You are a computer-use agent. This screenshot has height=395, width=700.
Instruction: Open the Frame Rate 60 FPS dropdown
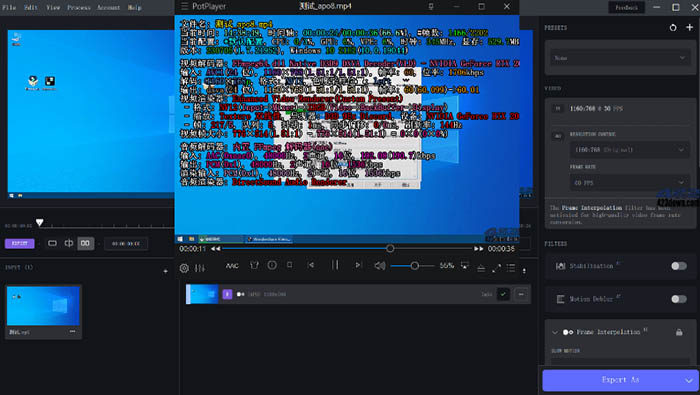(629, 183)
